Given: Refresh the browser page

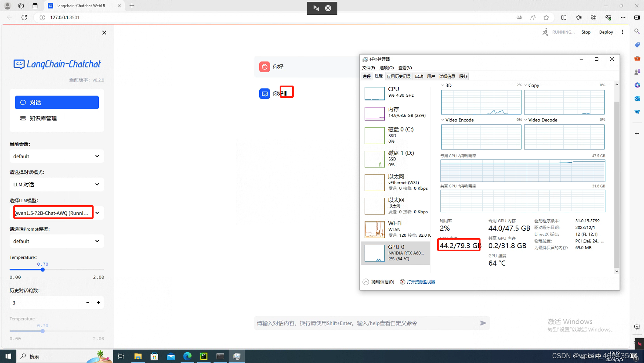Looking at the screenshot, I should (x=24, y=17).
